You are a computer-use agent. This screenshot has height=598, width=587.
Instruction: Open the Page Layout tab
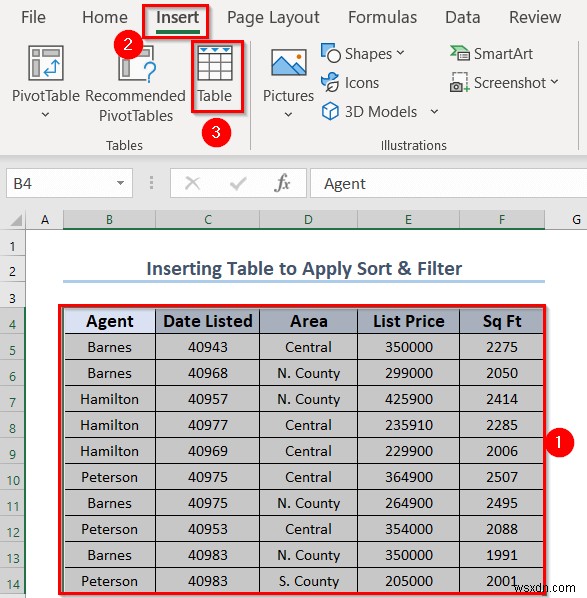273,18
